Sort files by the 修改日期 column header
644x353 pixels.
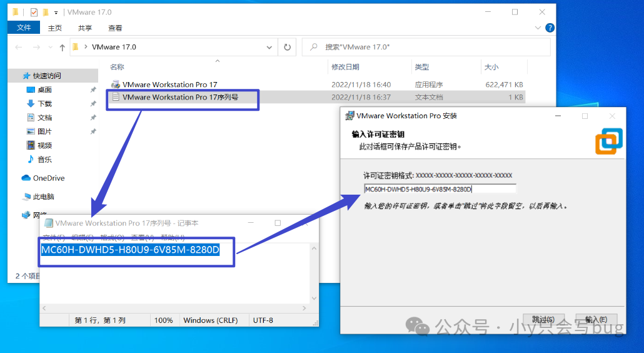(345, 67)
